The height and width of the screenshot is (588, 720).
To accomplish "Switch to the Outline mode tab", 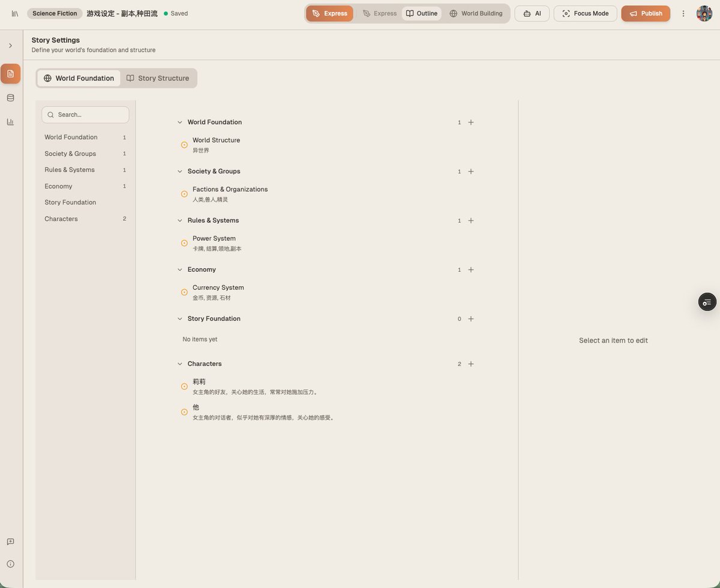I will click(422, 13).
